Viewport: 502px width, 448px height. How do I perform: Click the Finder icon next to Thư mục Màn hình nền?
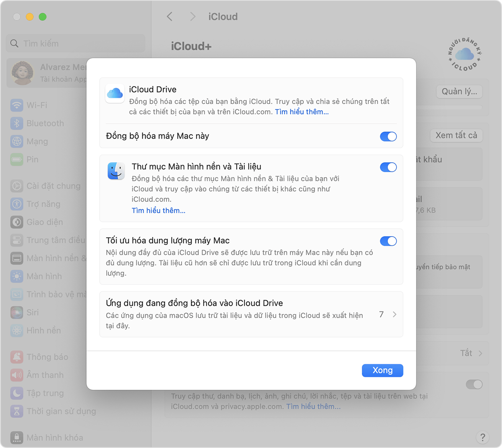point(116,171)
